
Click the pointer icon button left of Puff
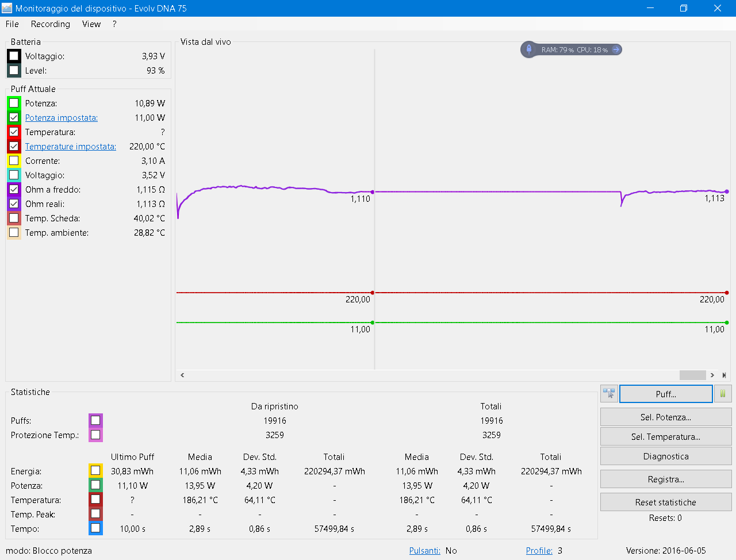(x=609, y=394)
